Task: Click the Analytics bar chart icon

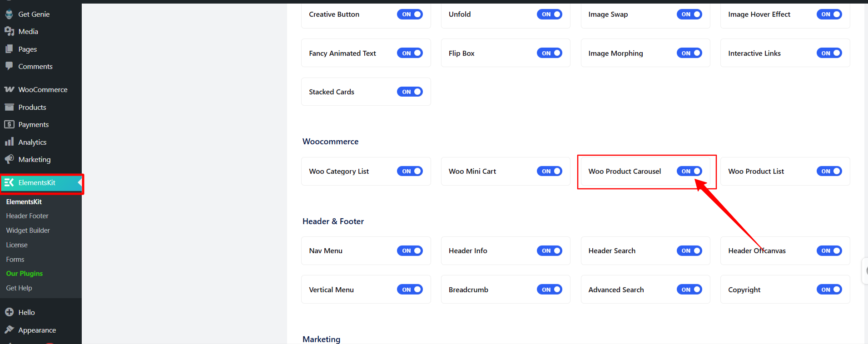Action: coord(9,142)
